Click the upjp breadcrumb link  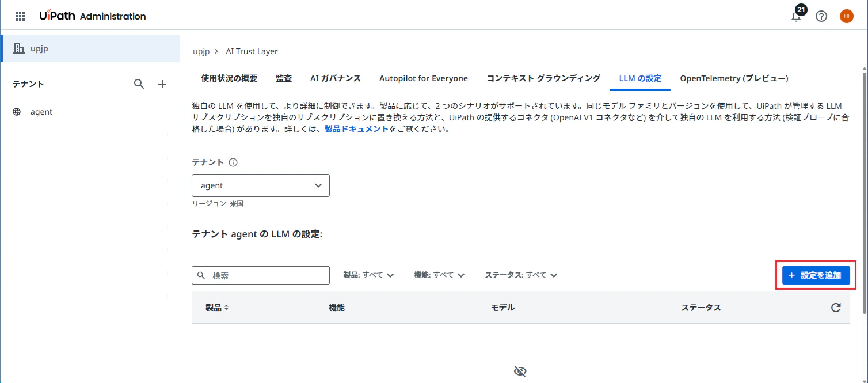[201, 51]
